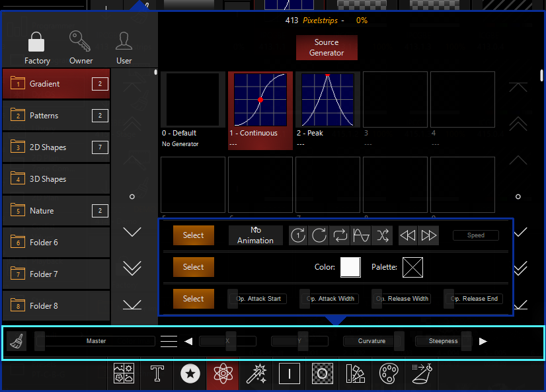Open the 3D Shapes folder

[56, 179]
